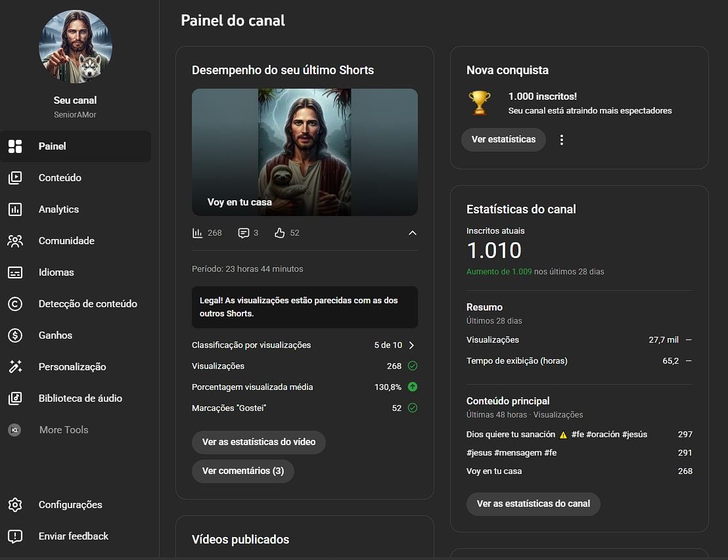Screen dimensions: 728x560
Task: Click green check icon on Marcações Gostei row
Action: pos(412,408)
